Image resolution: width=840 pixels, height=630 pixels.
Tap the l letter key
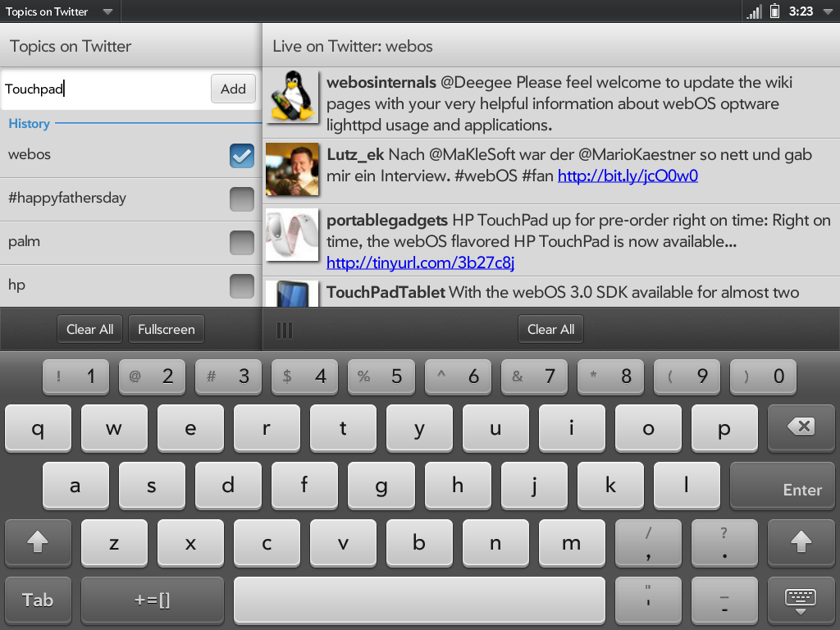[x=687, y=486]
